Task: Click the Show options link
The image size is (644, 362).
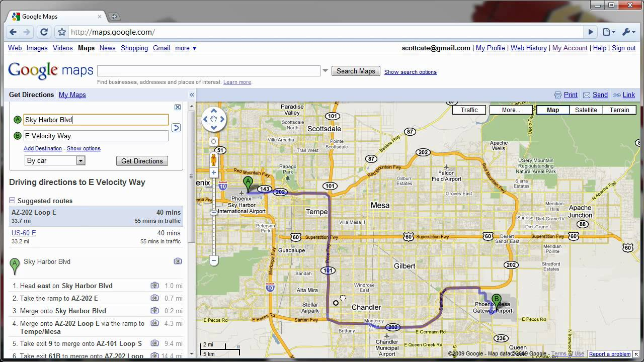Action: [x=84, y=149]
